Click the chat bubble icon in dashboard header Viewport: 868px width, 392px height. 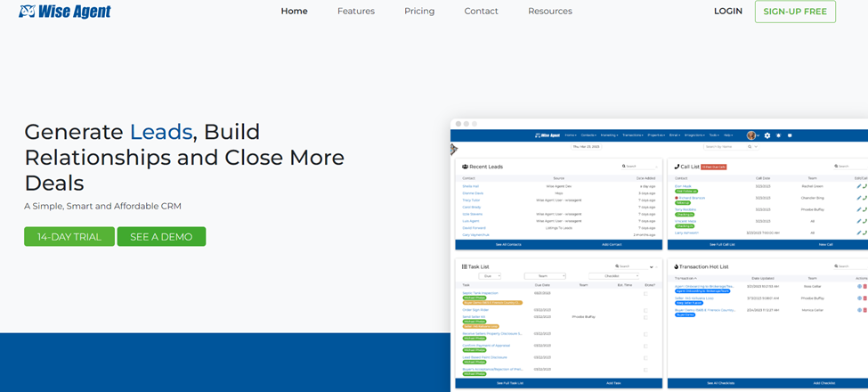click(790, 135)
